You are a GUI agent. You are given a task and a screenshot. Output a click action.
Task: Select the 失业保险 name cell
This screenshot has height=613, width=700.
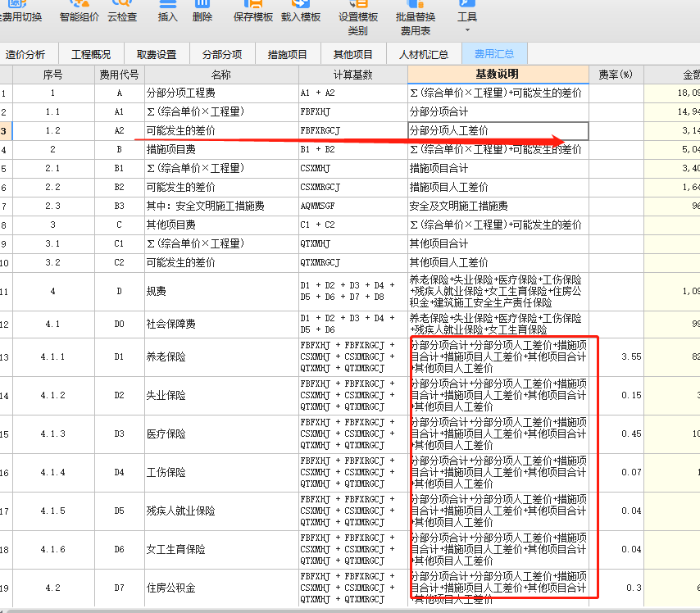coord(221,396)
